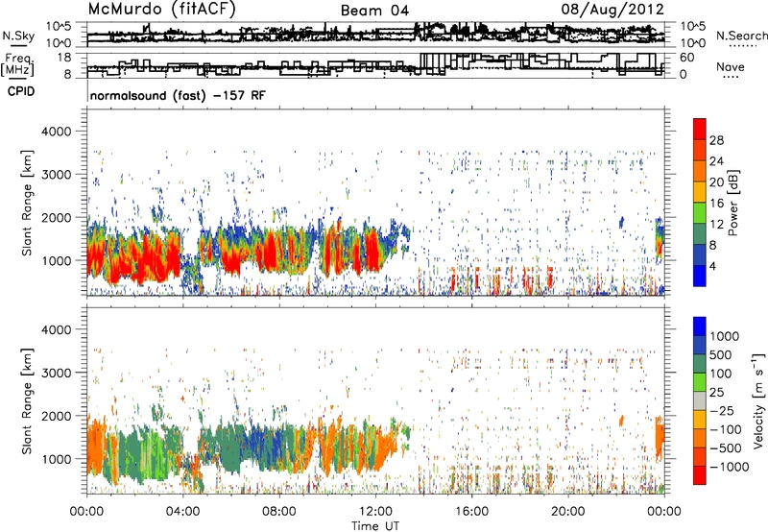768x532 pixels.
Task: Click the -100 label on velocity colorbar
Action: [x=727, y=429]
